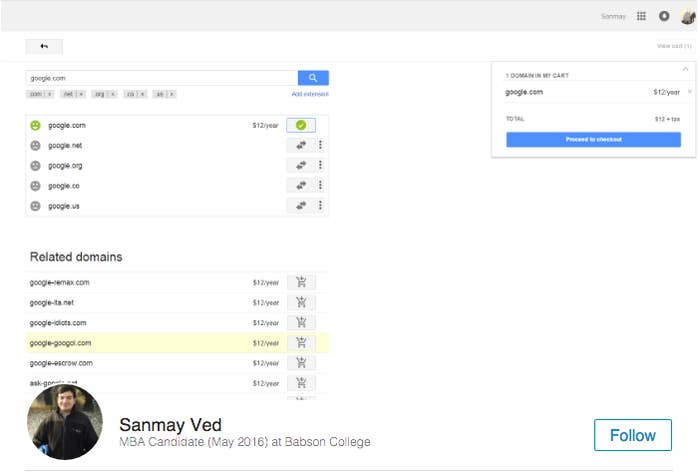
Task: Open more options menu for google.us
Action: coord(320,205)
